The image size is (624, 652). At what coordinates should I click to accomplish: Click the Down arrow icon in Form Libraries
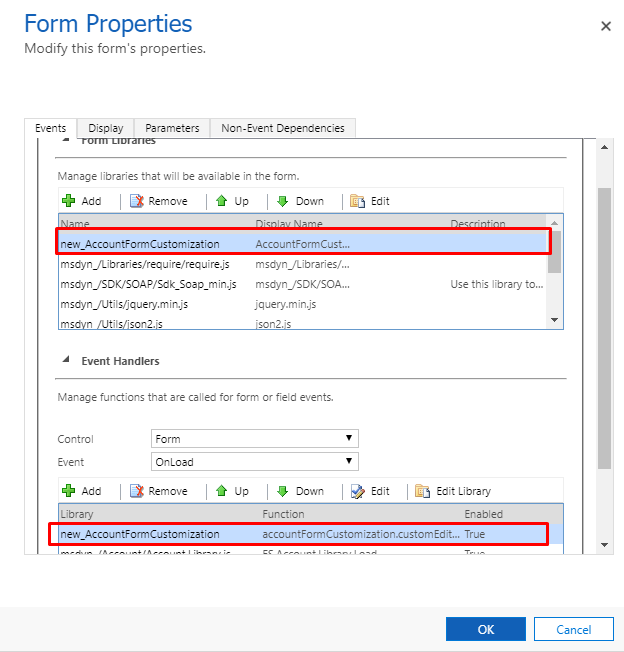(283, 201)
